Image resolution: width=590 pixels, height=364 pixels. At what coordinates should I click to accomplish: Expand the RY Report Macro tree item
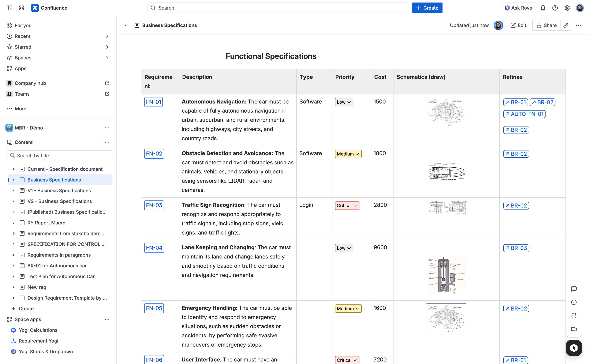[x=13, y=223]
